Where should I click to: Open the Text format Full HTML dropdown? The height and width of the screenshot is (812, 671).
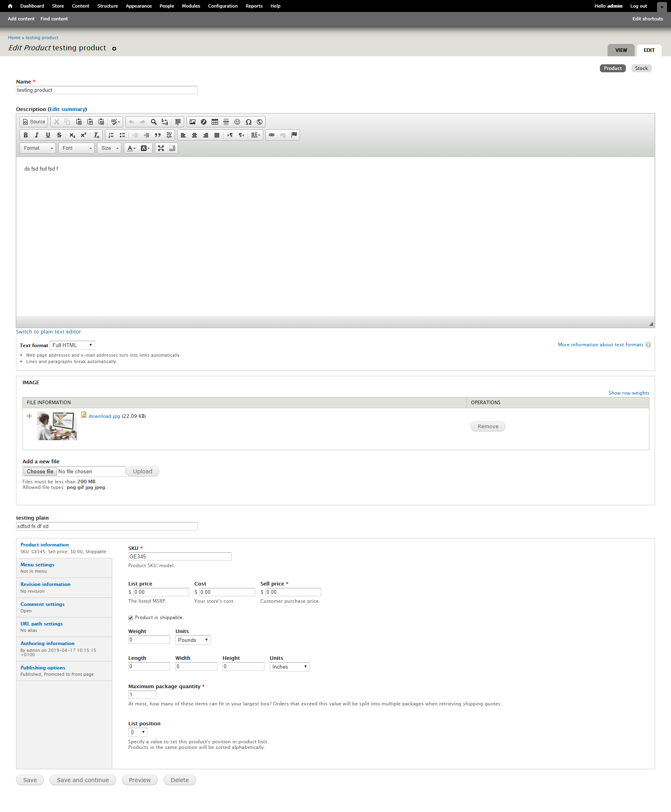tap(72, 345)
